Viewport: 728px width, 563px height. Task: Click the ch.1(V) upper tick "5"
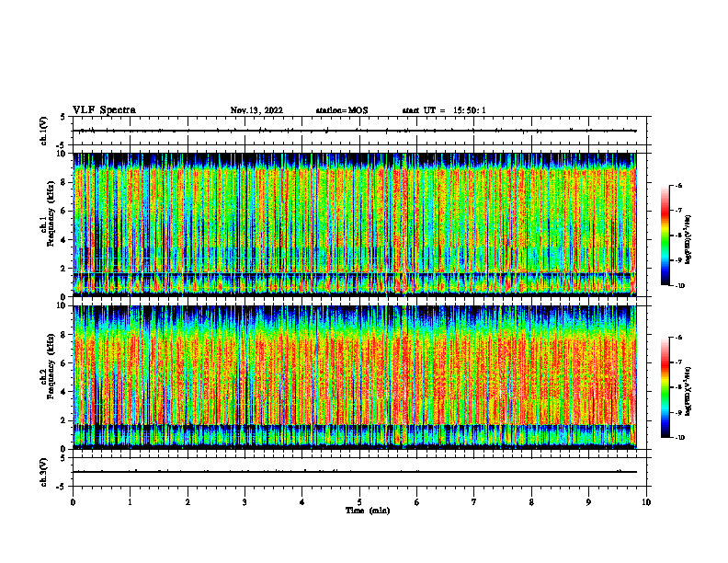[x=63, y=117]
